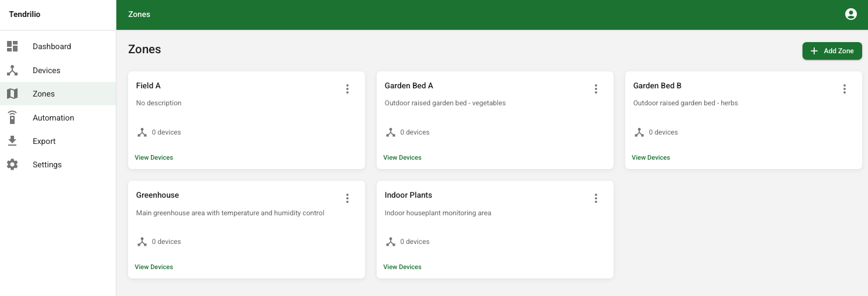Click the Export download icon in sidebar
The image size is (868, 296).
pos(12,141)
